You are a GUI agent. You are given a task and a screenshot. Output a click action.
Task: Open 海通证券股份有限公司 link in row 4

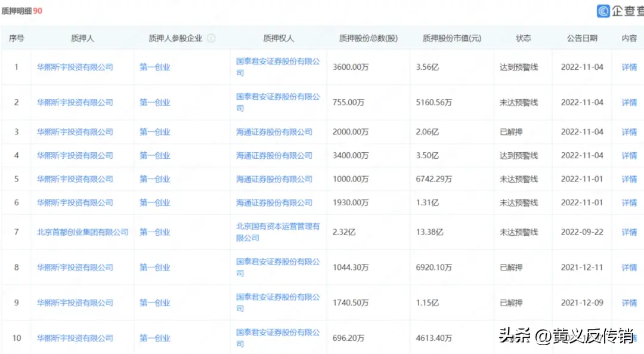[274, 155]
